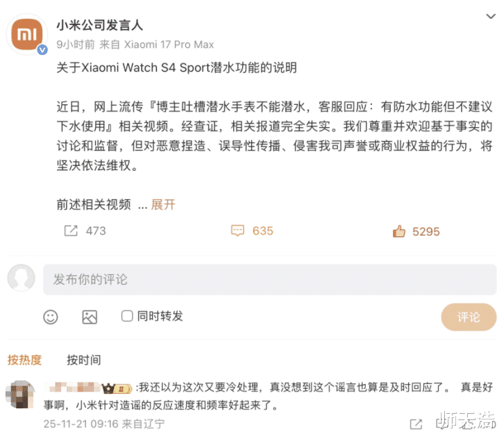Viewport: 504px width, 441px height.
Task: Click the share icon on the comment
Action: tap(416, 423)
